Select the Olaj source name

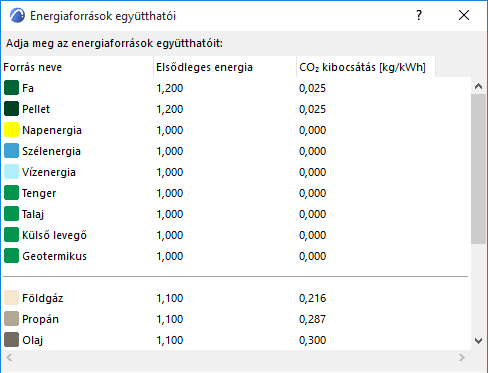pyautogui.click(x=33, y=340)
